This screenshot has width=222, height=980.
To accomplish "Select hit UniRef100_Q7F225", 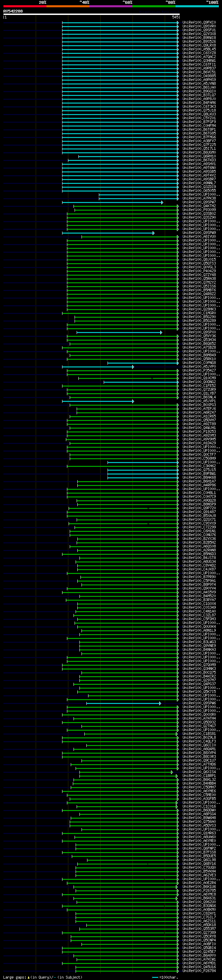I will pos(199,145).
